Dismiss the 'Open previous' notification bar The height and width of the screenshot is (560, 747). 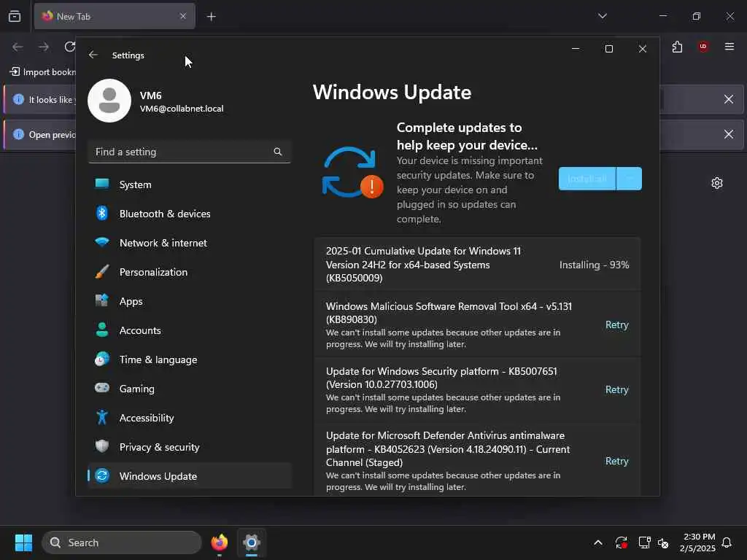pos(729,134)
